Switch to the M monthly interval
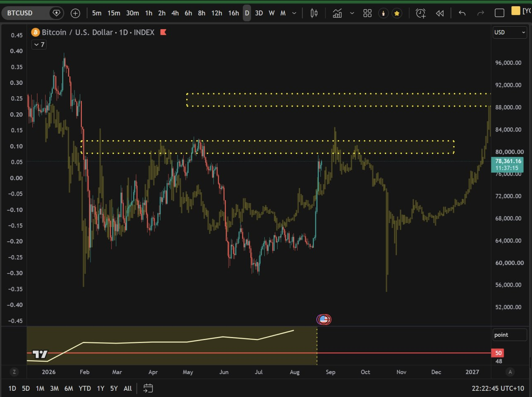Image resolution: width=532 pixels, height=397 pixels. point(283,13)
